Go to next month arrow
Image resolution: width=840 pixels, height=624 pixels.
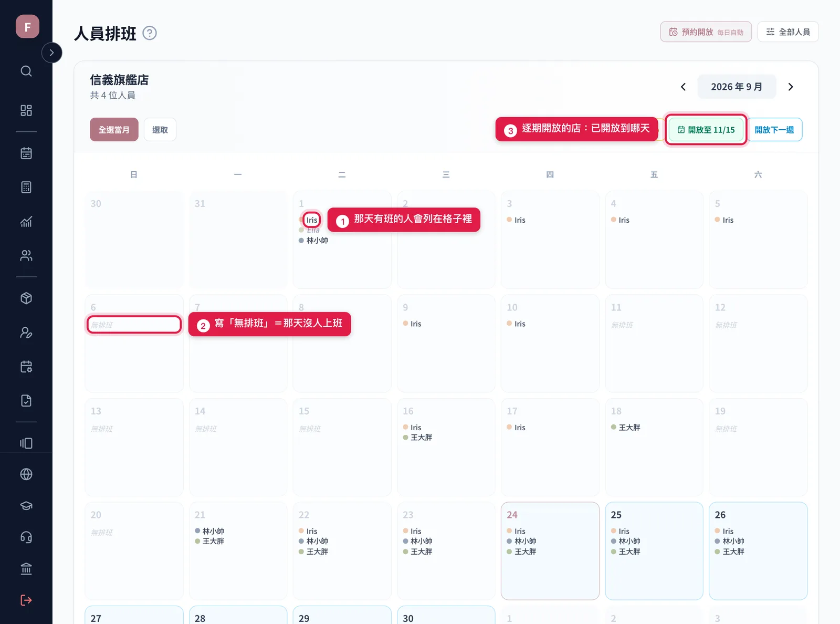point(791,87)
